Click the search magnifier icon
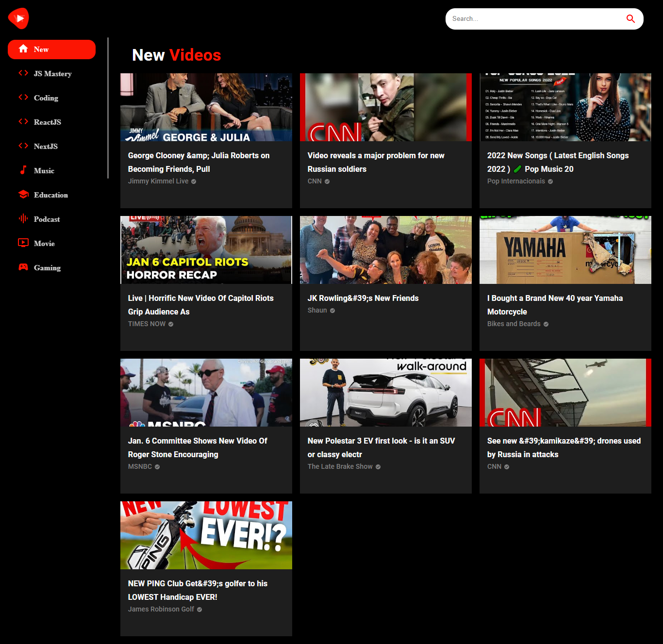The height and width of the screenshot is (644, 663). pos(630,18)
